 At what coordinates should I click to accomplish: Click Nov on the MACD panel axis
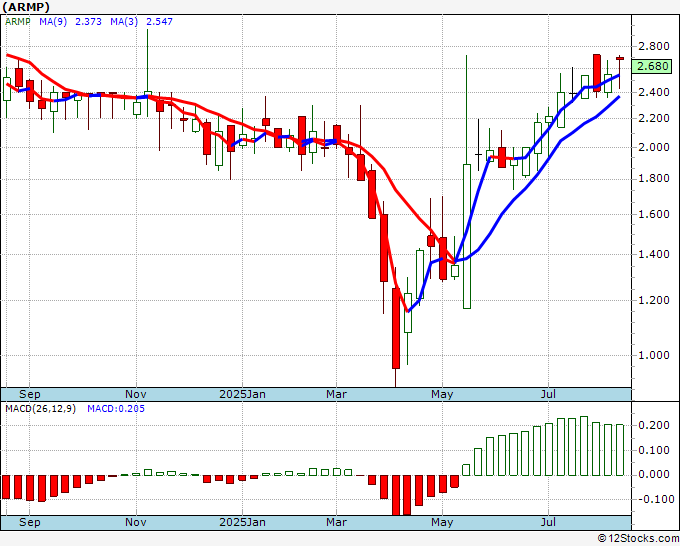pyautogui.click(x=136, y=522)
